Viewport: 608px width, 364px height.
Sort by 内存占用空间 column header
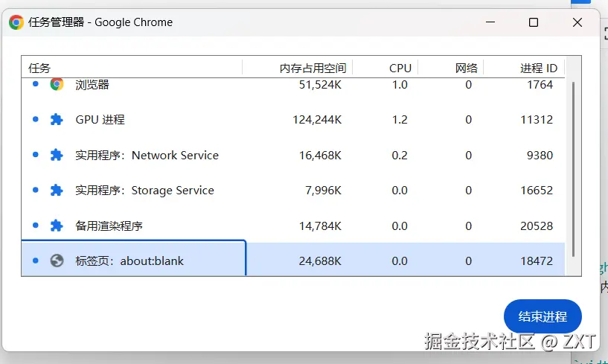pos(298,68)
